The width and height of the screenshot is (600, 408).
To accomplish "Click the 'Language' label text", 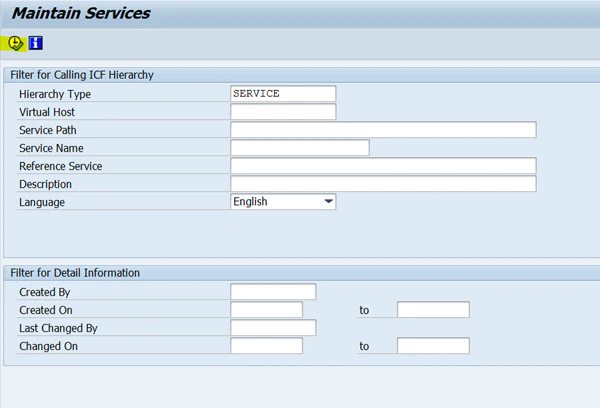I will point(42,202).
